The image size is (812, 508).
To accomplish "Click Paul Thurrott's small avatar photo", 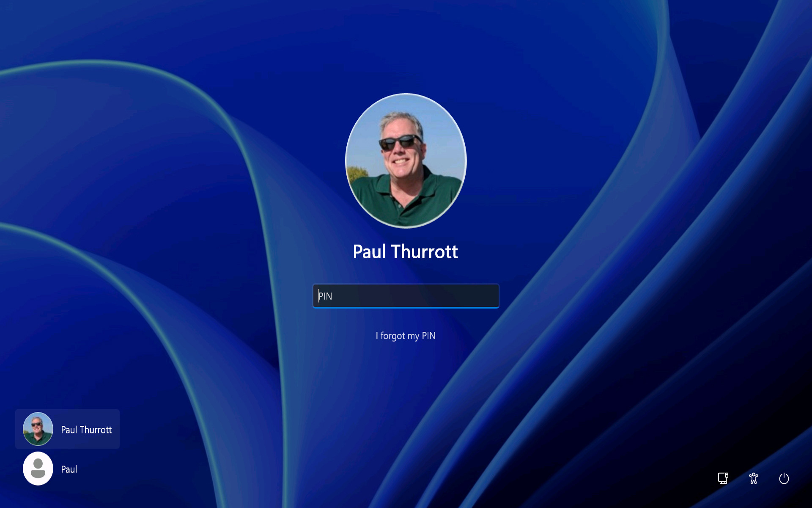I will (38, 429).
